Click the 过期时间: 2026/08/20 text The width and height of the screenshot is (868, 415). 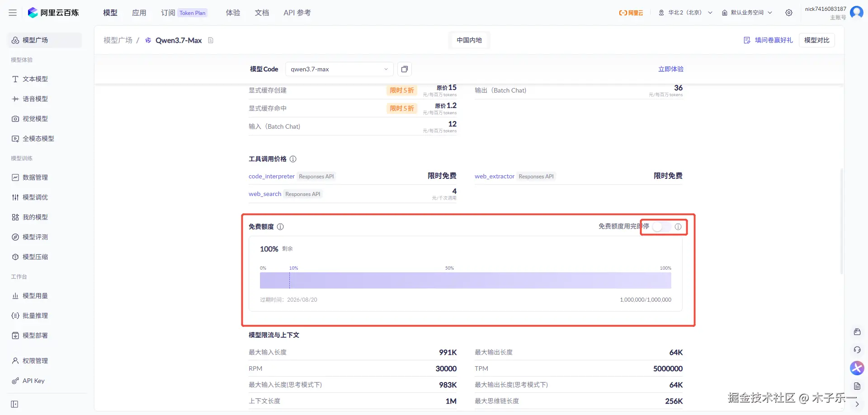pos(288,300)
